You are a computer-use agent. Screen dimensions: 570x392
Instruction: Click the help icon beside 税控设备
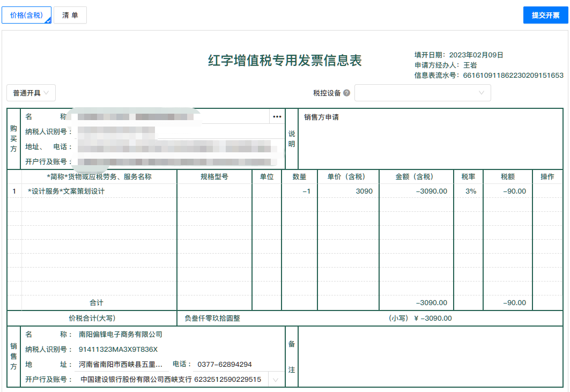tap(346, 93)
